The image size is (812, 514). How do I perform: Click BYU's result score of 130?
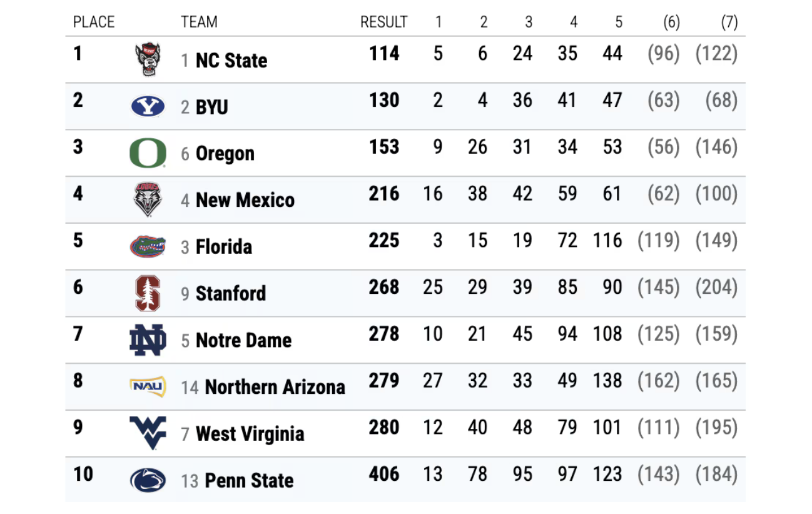click(x=384, y=100)
